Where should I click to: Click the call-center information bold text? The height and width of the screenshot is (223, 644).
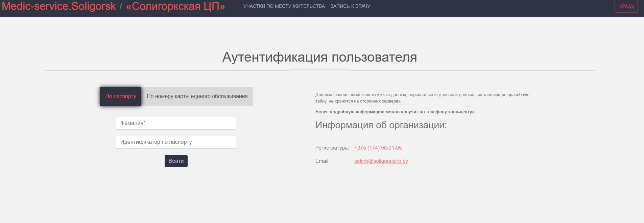tap(395, 112)
